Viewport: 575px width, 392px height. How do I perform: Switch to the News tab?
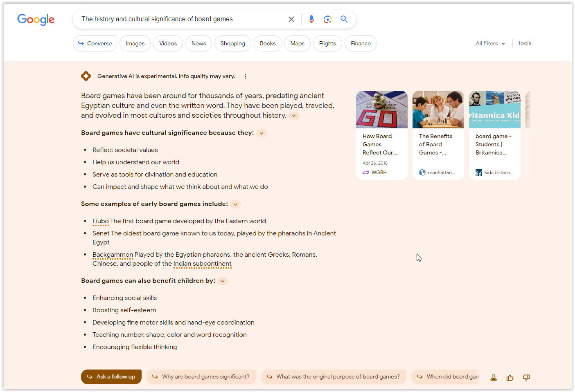[198, 43]
